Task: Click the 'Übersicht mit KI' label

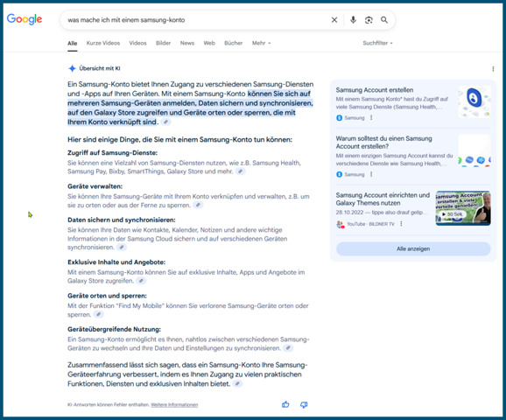Action: tap(100, 68)
